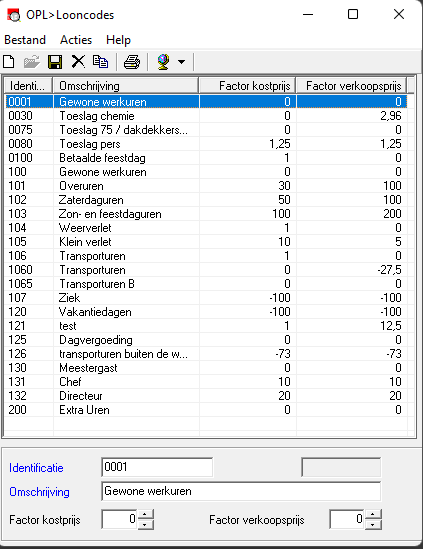Click the Omschrijving text field

(241, 491)
